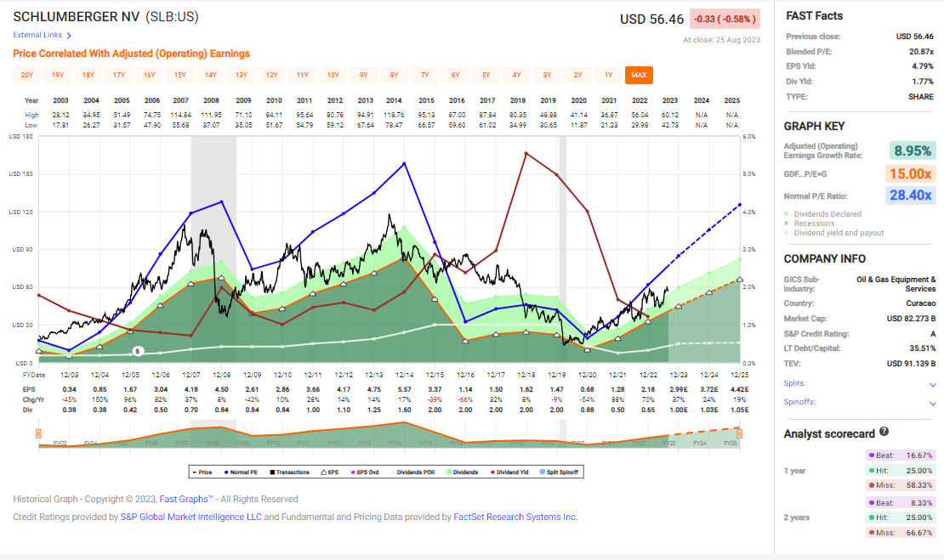Toggle the Price series in the legend
The height and width of the screenshot is (560, 944).
[202, 472]
